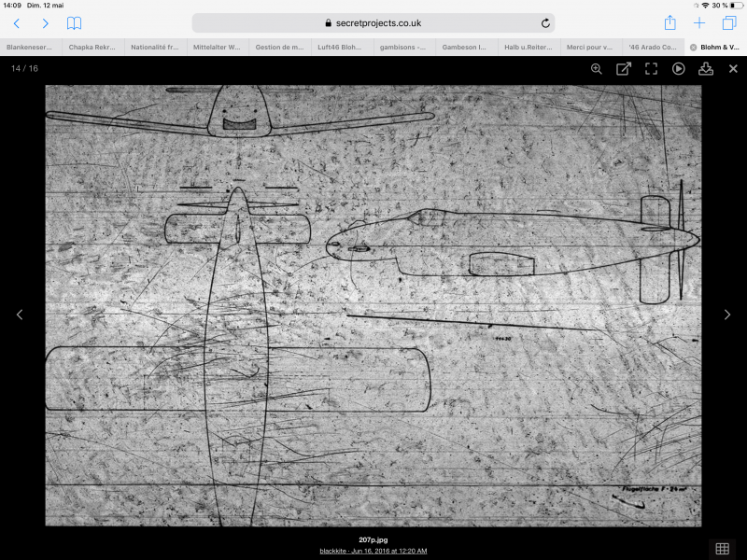Close the lightbox image viewer

733,68
